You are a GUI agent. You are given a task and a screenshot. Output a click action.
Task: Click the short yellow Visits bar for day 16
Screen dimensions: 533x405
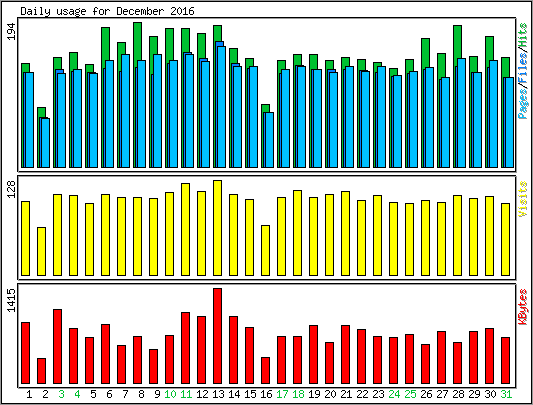click(x=265, y=250)
